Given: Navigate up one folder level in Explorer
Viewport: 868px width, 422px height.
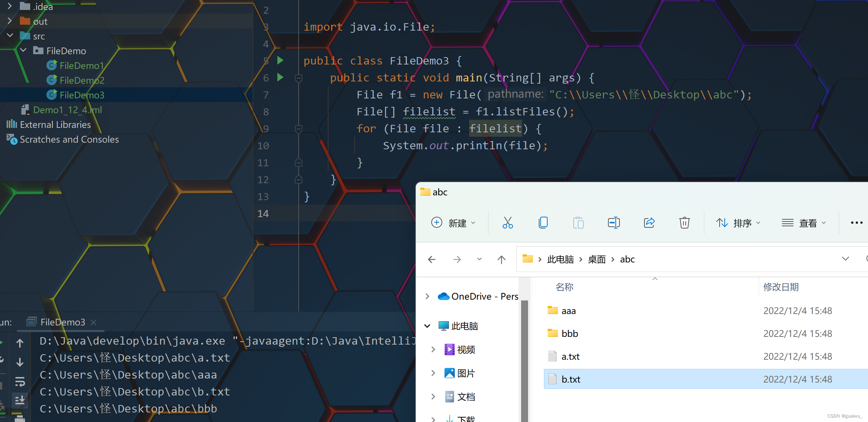Looking at the screenshot, I should [x=501, y=259].
